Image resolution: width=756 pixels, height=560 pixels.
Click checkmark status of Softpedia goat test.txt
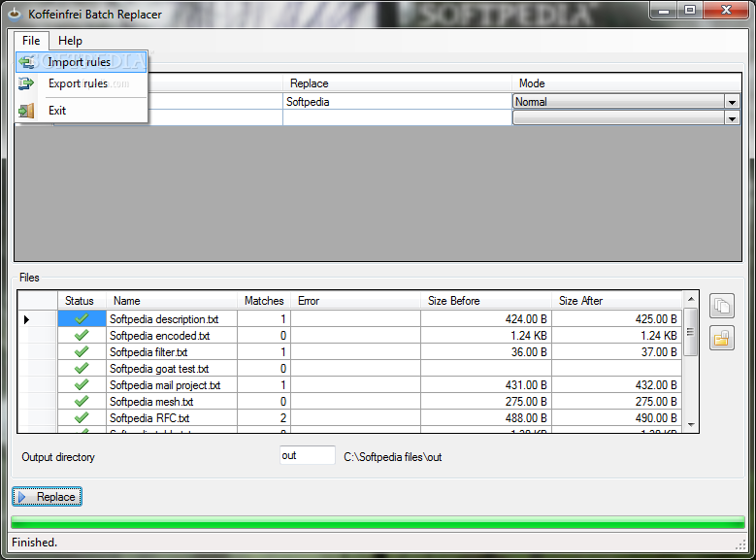click(82, 369)
